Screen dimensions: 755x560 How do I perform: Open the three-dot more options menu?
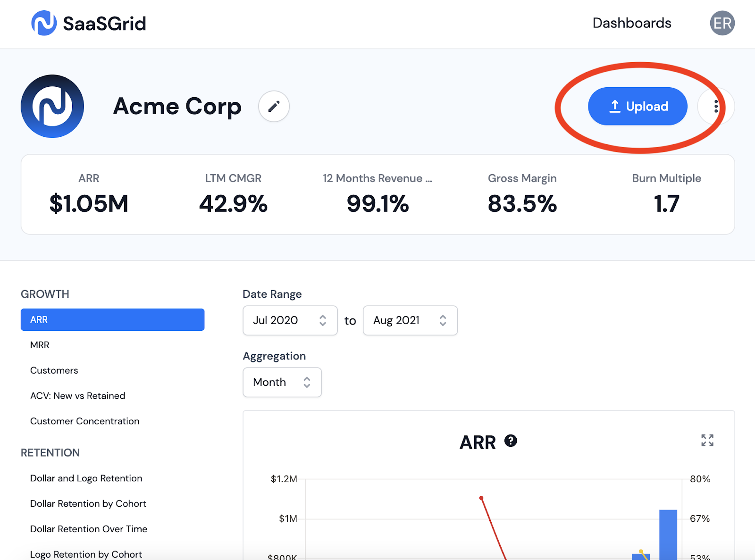click(x=716, y=107)
